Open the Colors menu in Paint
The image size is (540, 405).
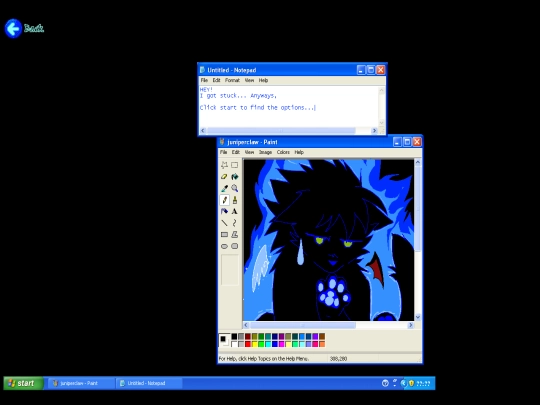[x=283, y=152]
